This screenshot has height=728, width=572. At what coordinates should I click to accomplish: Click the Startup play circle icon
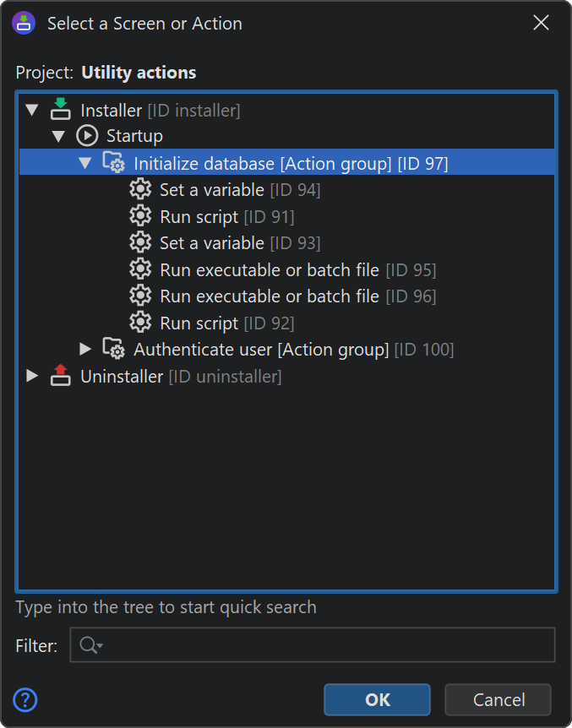coord(87,135)
